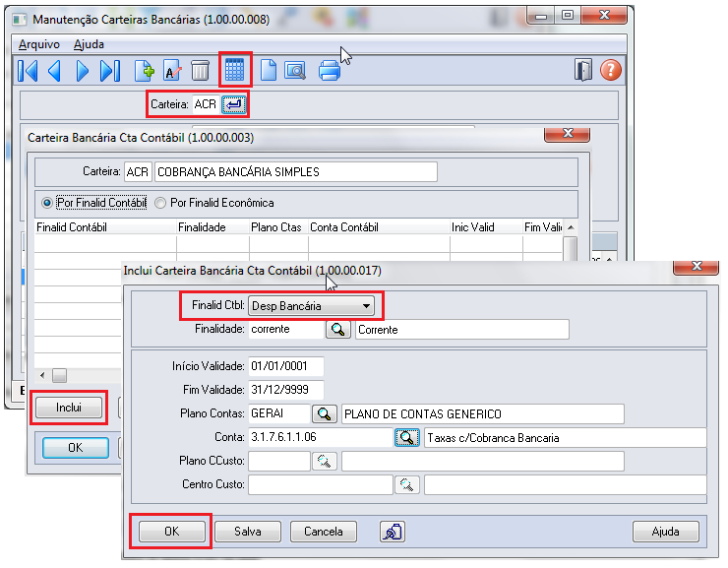Delete record with trash can icon

[200, 71]
